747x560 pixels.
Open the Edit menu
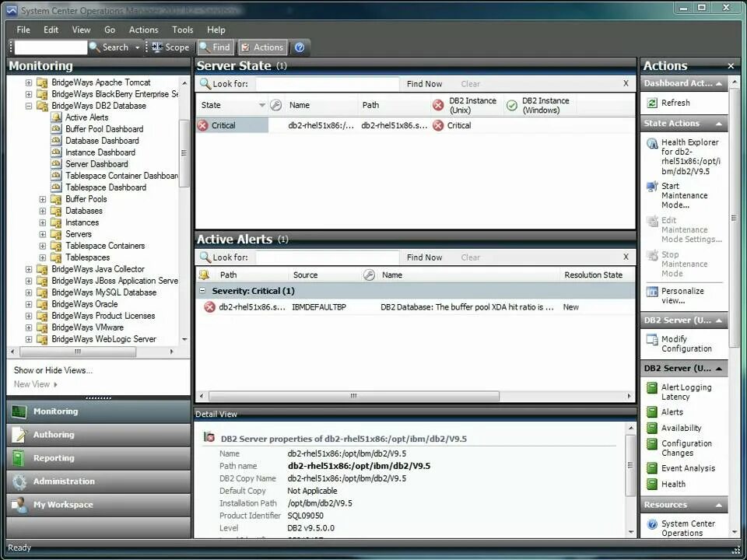pos(51,30)
